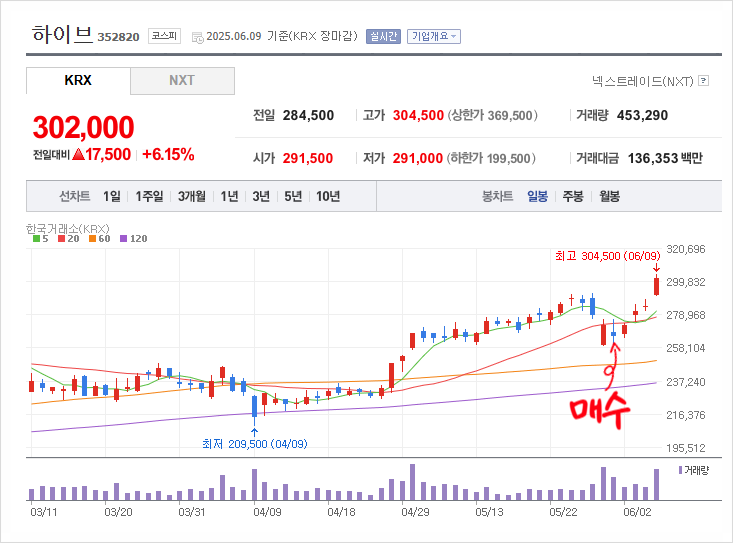Switch to the KRX tab
Viewport: 733px width, 543px height.
(x=78, y=80)
